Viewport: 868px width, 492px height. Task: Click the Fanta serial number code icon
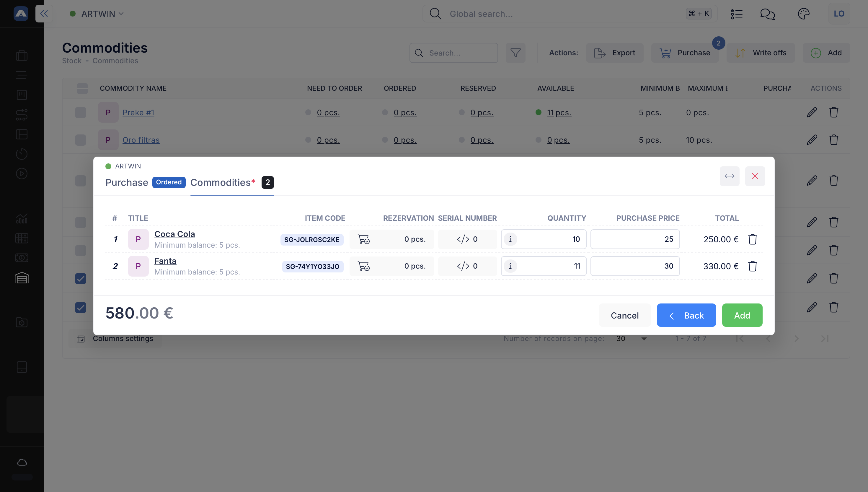point(463,266)
